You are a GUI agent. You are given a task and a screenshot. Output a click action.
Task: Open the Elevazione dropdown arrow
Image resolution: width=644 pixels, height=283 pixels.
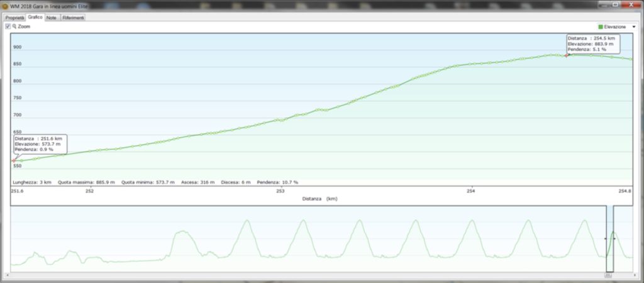coord(634,26)
